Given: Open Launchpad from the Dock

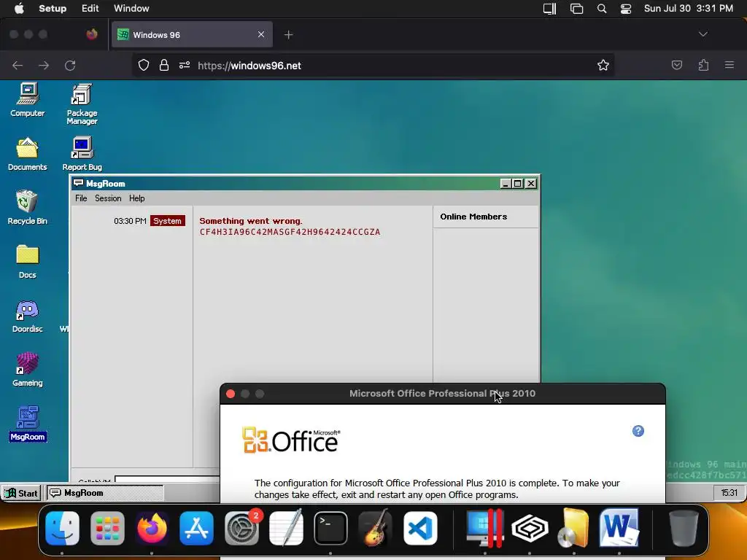Looking at the screenshot, I should (x=107, y=528).
